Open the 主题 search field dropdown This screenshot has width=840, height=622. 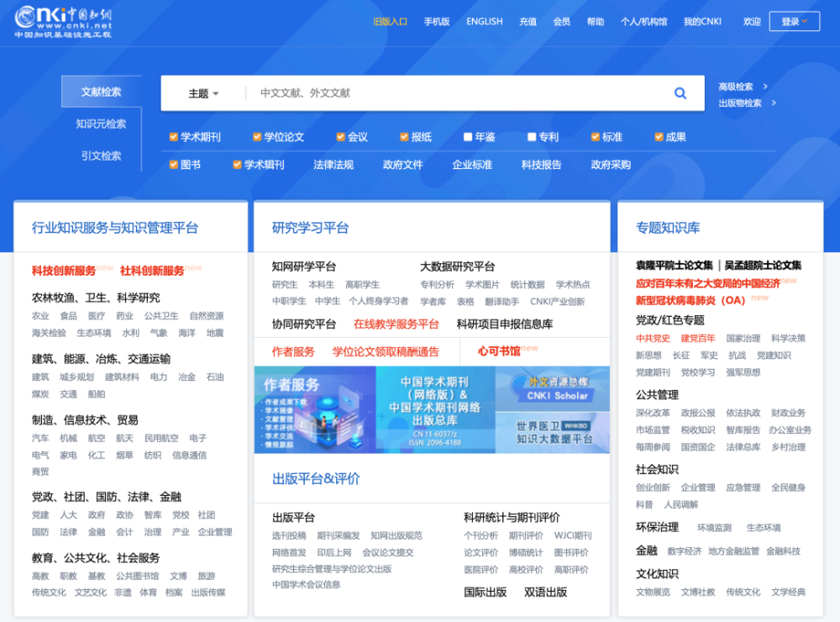click(x=203, y=94)
